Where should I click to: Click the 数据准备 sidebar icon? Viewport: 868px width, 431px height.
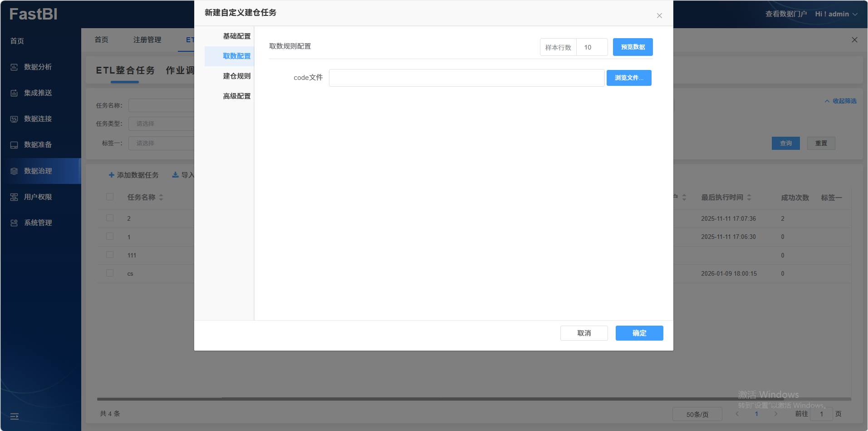coord(14,145)
